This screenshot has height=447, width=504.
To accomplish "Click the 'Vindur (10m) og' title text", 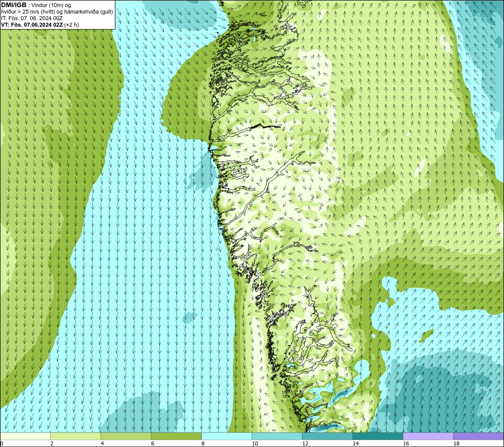I will (x=51, y=6).
